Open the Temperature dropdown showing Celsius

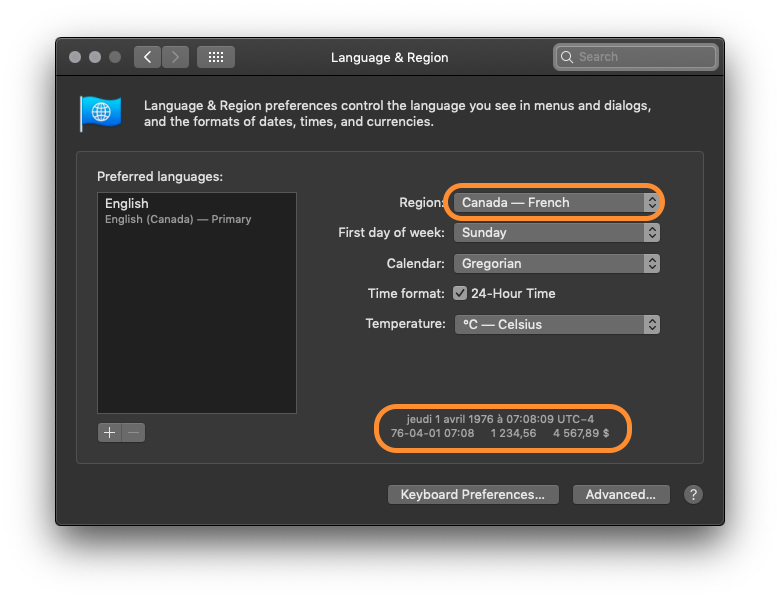(x=557, y=324)
